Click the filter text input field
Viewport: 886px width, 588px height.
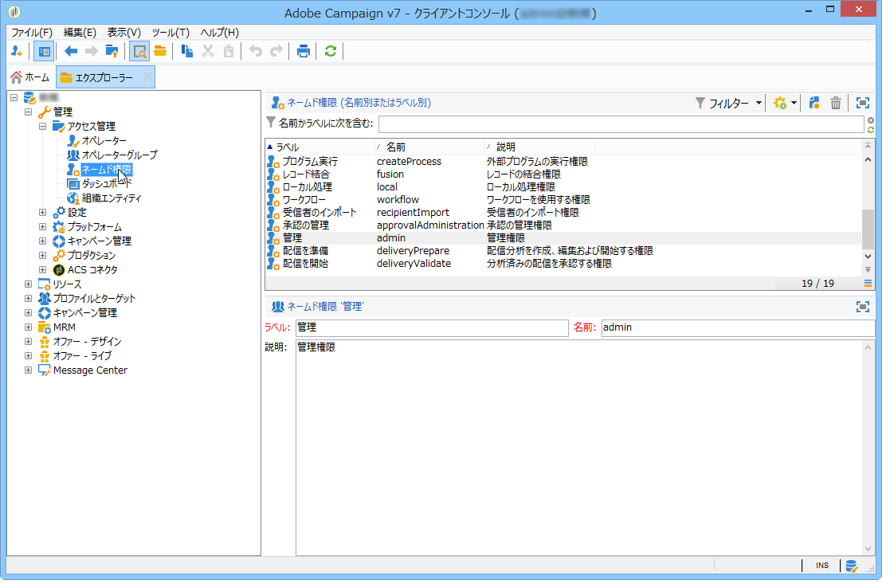click(621, 124)
